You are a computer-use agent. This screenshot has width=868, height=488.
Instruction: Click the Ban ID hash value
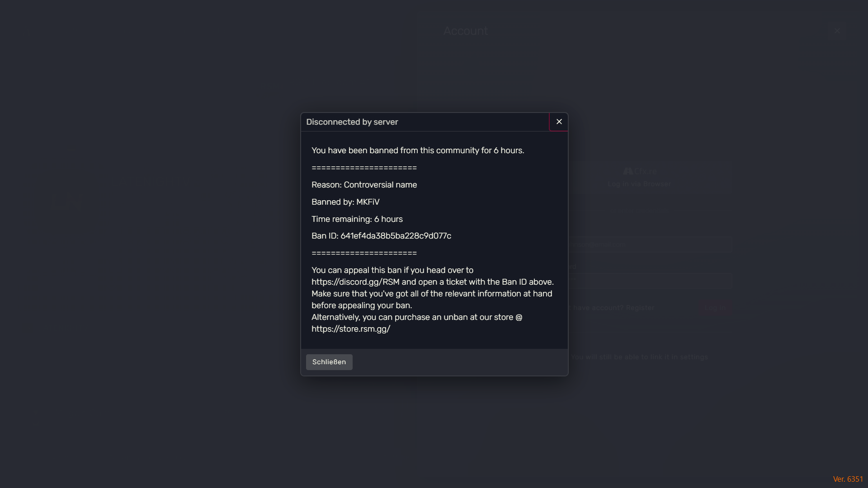[396, 236]
